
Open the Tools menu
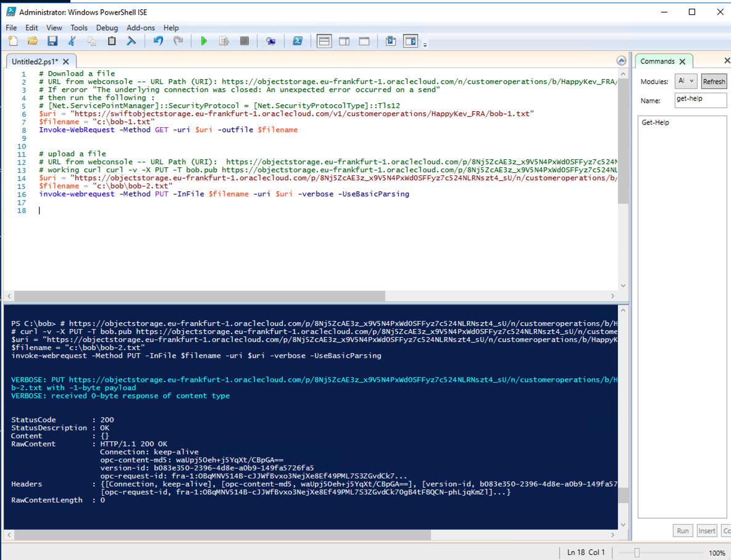(79, 28)
